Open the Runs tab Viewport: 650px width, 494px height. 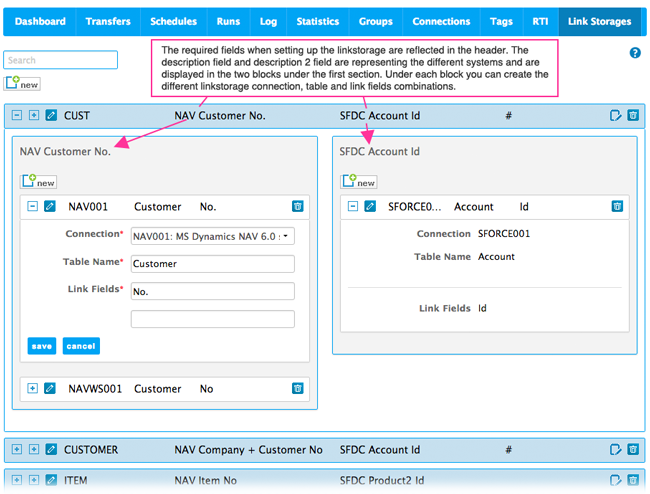228,22
